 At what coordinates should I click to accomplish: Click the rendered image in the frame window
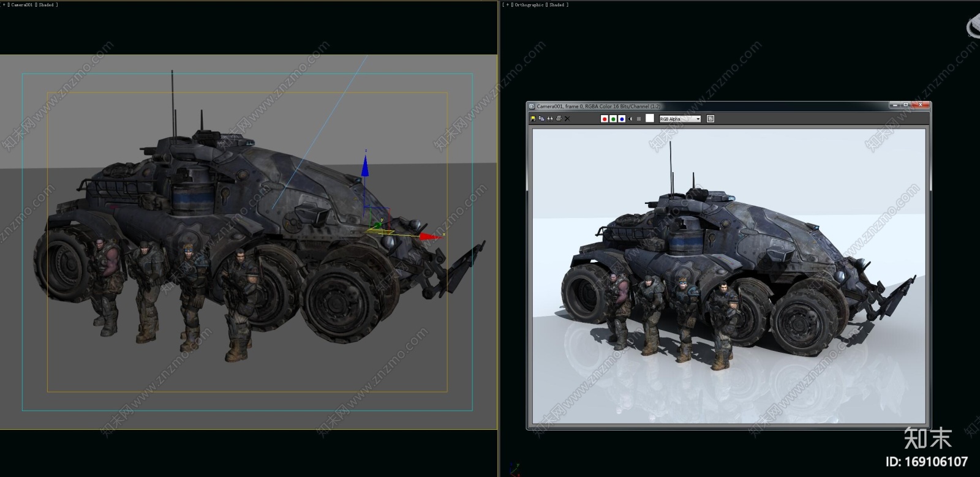click(729, 276)
